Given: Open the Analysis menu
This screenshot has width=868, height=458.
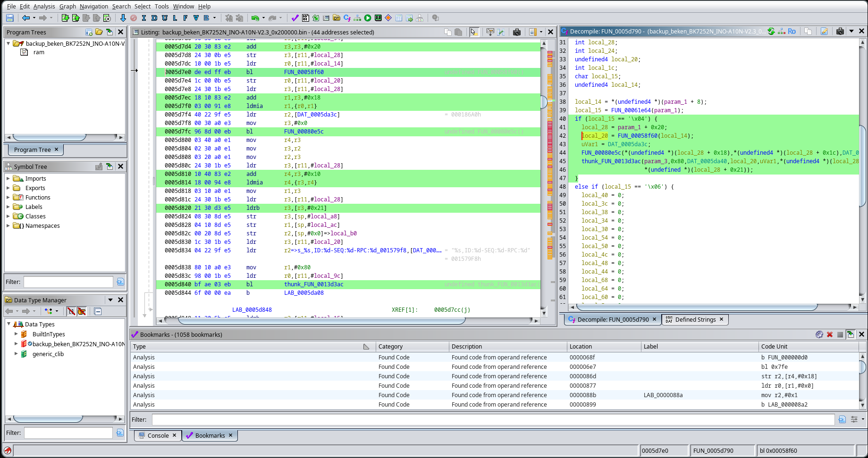Looking at the screenshot, I should pos(44,6).
